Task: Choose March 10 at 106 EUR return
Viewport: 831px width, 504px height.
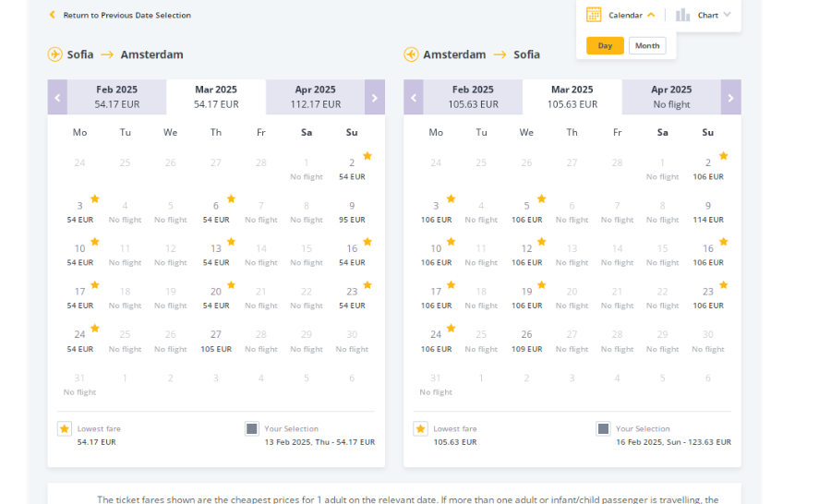Action: 436,255
